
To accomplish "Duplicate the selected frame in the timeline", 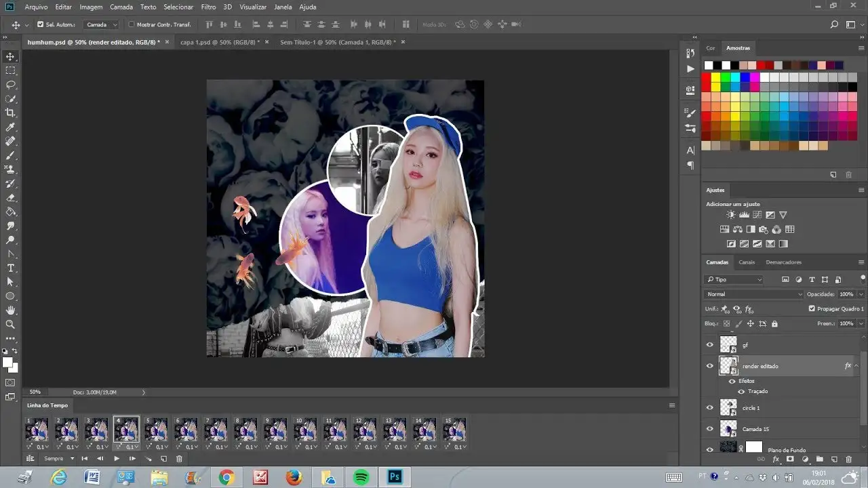I will 164,459.
